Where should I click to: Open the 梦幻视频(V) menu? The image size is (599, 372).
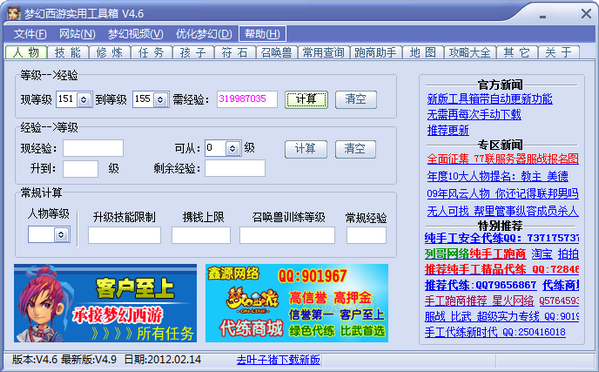coord(135,34)
